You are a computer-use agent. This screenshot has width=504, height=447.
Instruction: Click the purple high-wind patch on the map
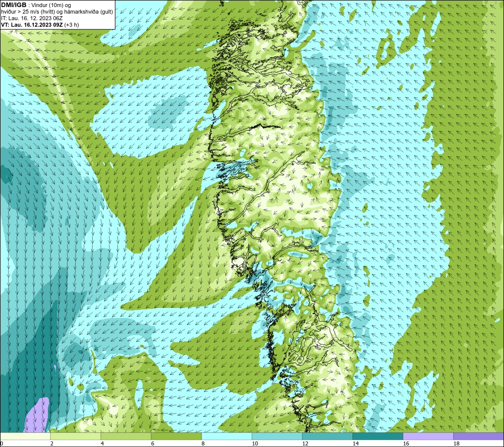click(x=37, y=415)
